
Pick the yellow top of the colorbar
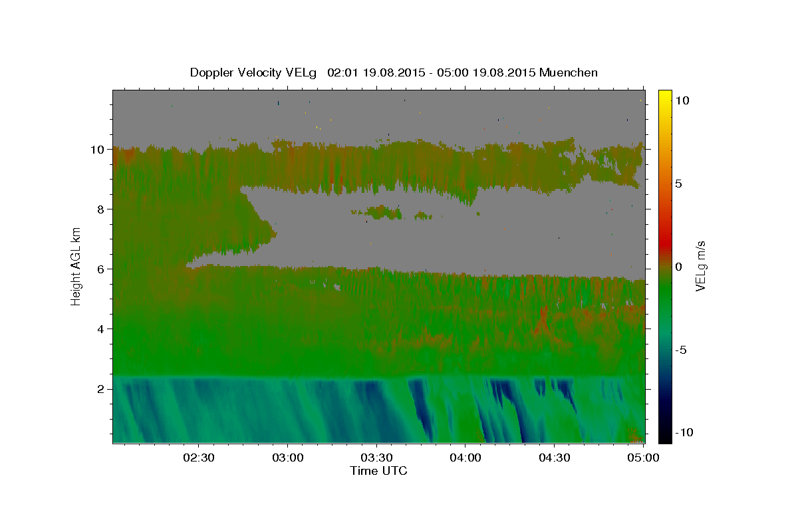point(665,96)
